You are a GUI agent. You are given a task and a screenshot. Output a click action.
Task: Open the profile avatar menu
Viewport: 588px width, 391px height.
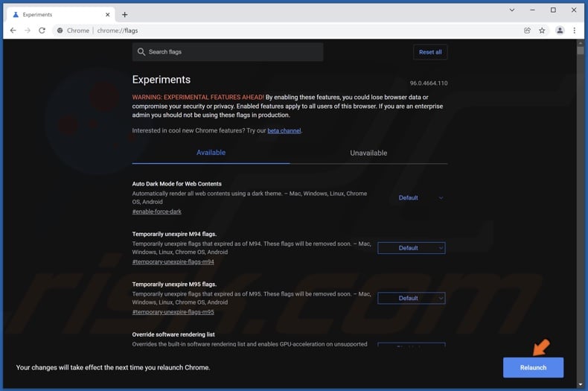coord(560,31)
